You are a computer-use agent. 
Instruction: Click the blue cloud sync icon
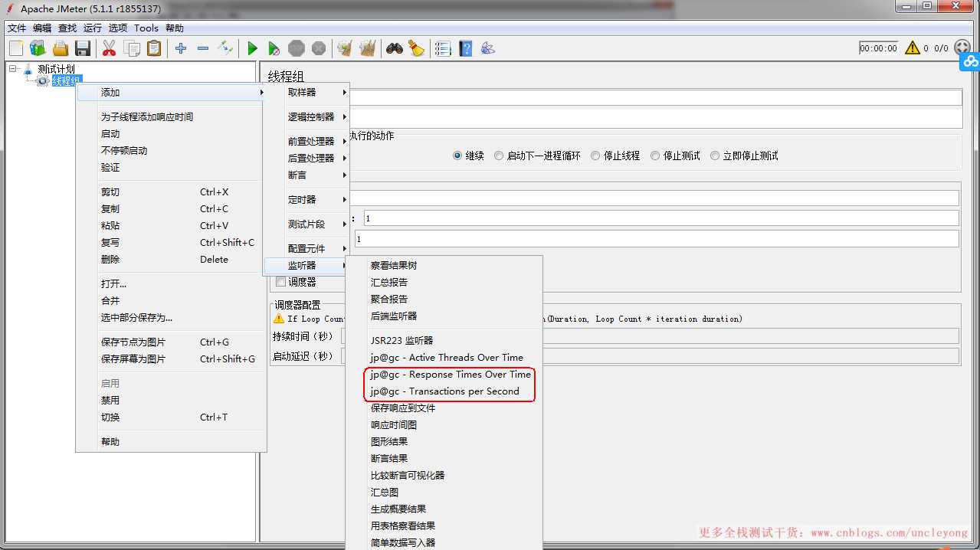tap(971, 61)
